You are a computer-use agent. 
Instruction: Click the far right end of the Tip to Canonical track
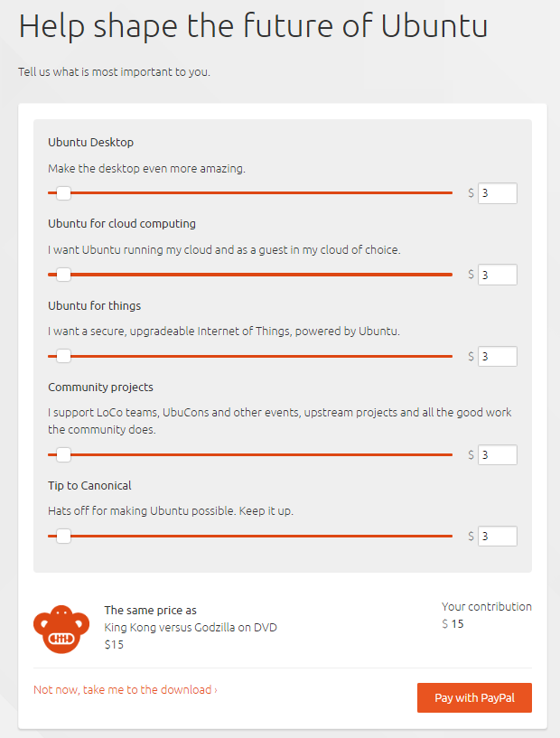(450, 537)
